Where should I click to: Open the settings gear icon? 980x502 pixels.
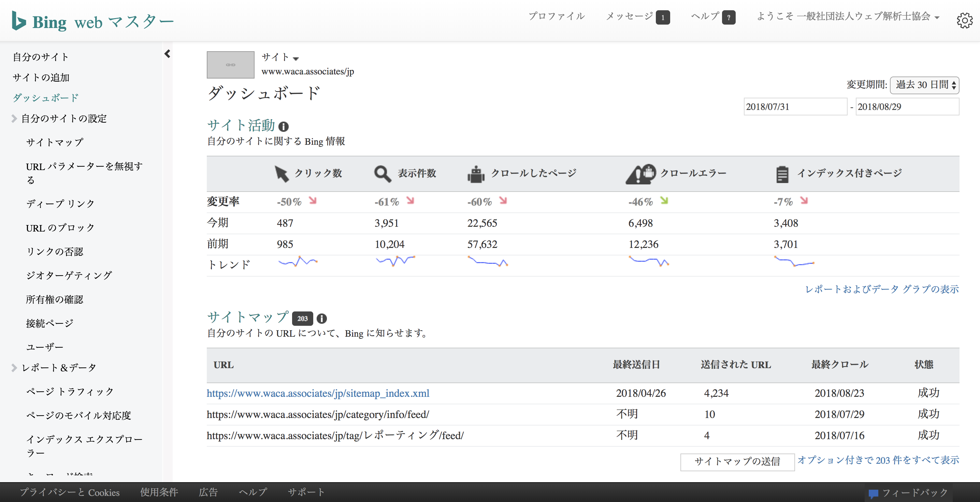[x=964, y=20]
